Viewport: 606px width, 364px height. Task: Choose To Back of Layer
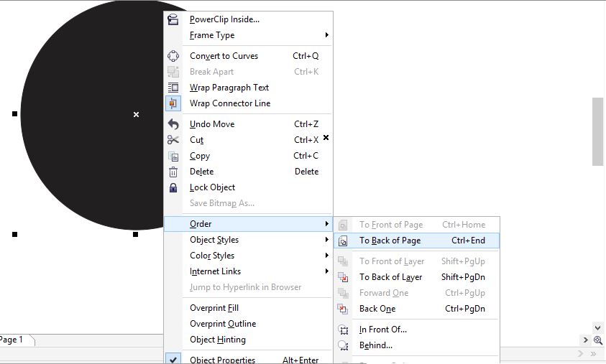point(417,277)
